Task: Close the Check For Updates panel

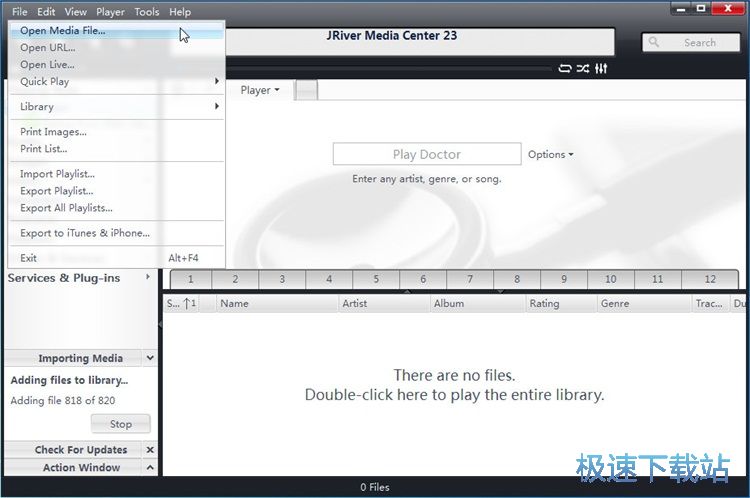Action: tap(150, 450)
